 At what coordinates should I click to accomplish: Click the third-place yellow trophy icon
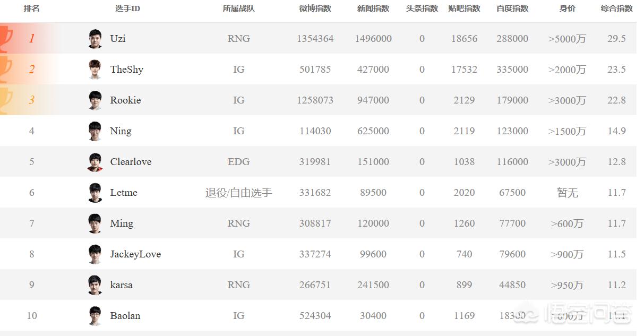click(5, 100)
